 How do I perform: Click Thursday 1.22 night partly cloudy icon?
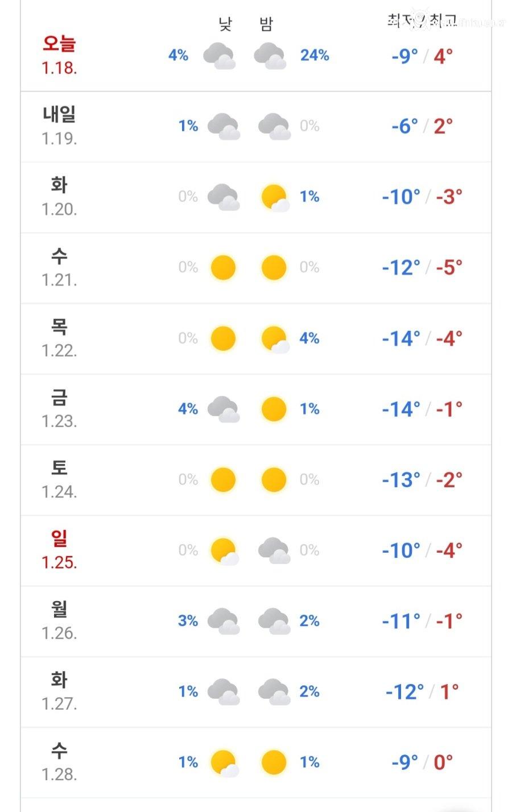coord(274,339)
